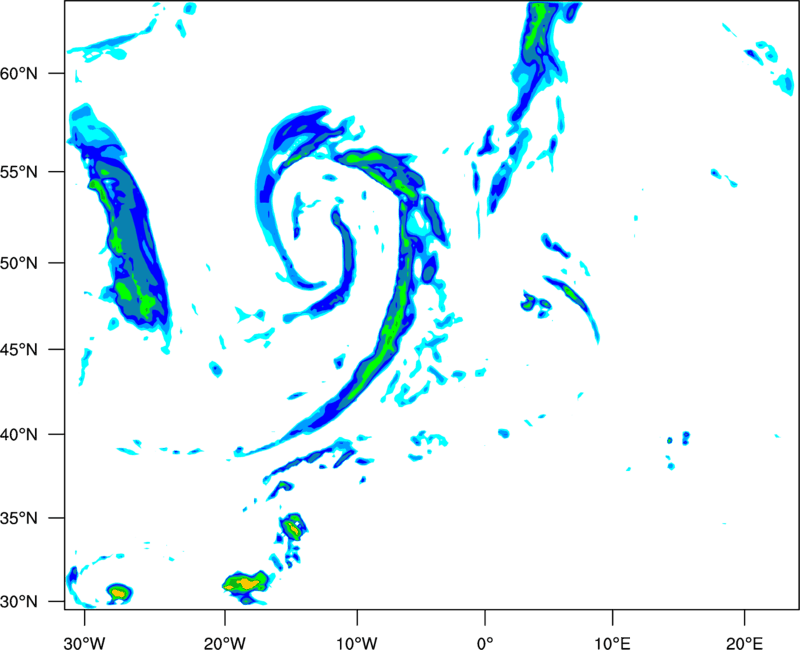Click the 40°N latitude axis label

pos(19,435)
